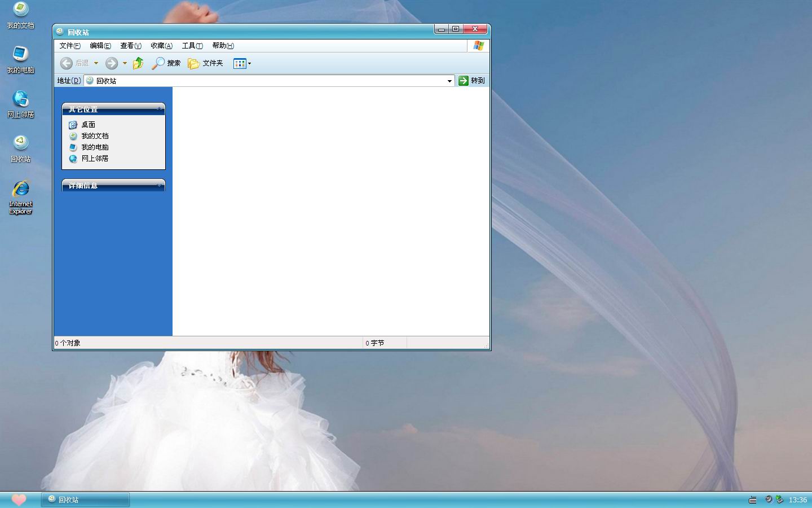The width and height of the screenshot is (812, 508).
Task: Close the 回收站 window
Action: (475, 29)
